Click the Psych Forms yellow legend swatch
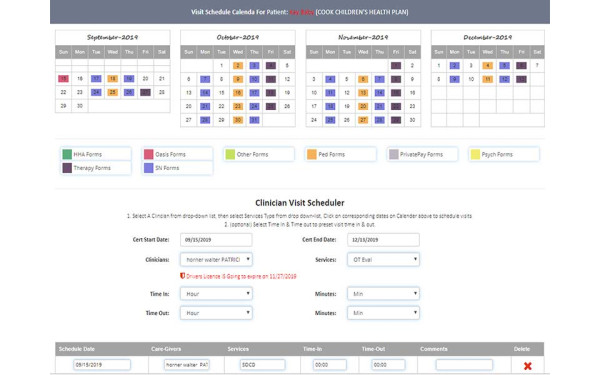The width and height of the screenshot is (600, 375). click(x=475, y=154)
